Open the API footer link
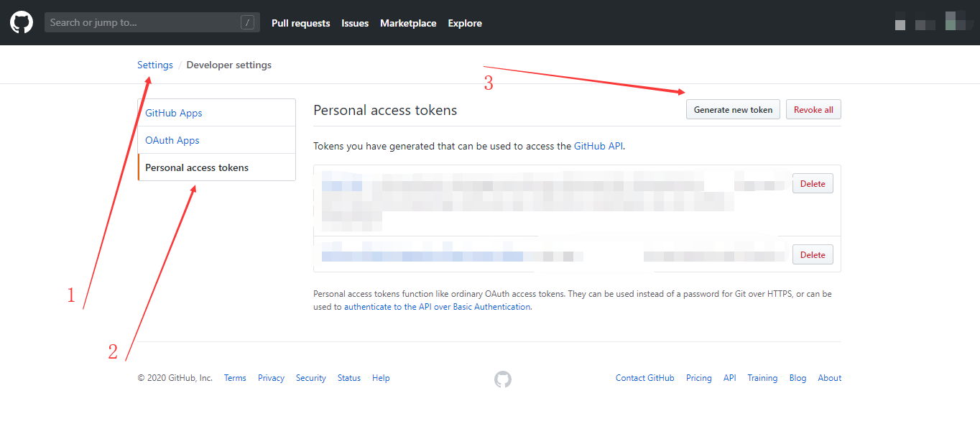This screenshot has height=447, width=980. tap(730, 378)
